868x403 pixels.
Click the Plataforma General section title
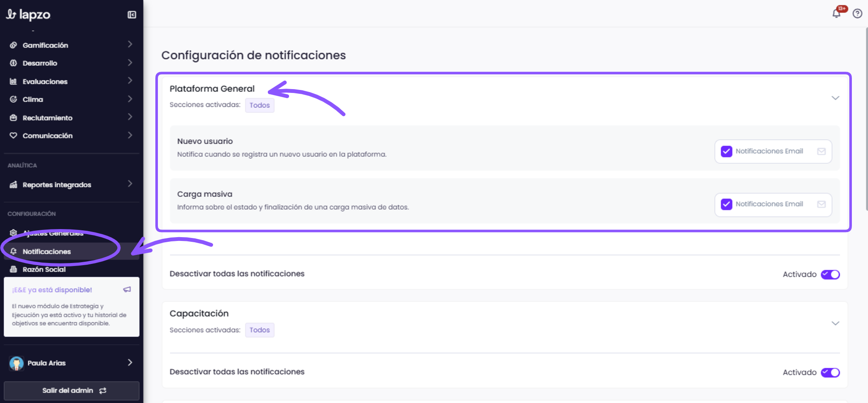click(212, 89)
